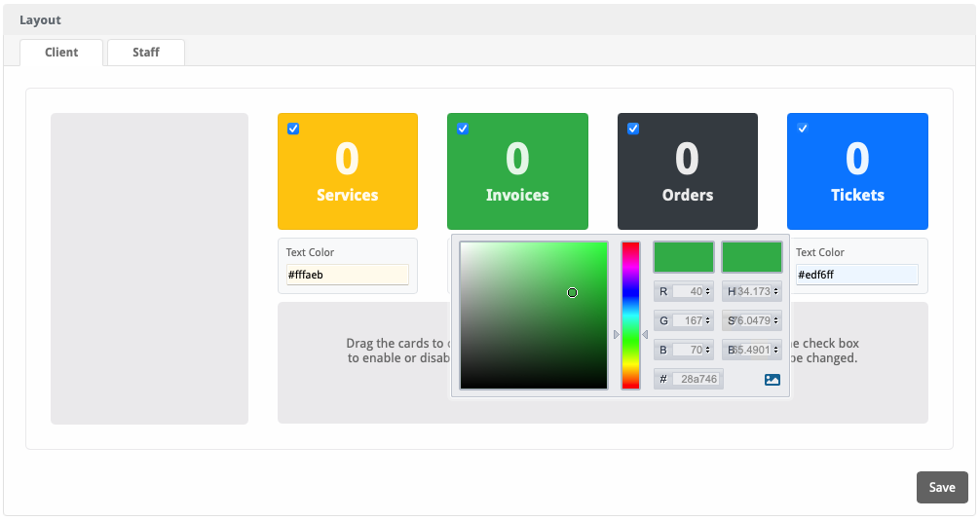
Task: Click the R value stepper arrows
Action: coord(708,291)
